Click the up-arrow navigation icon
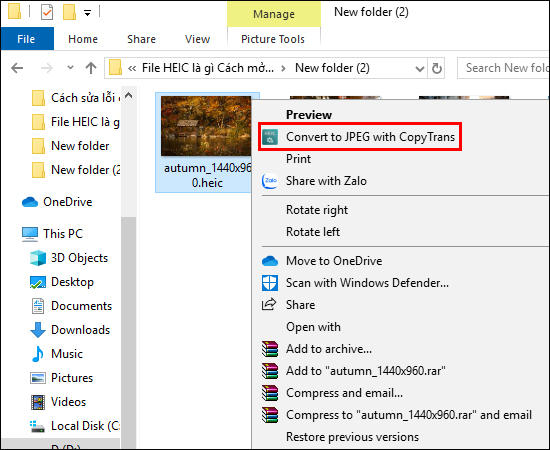Screen dimensions: 550x450 [91, 68]
